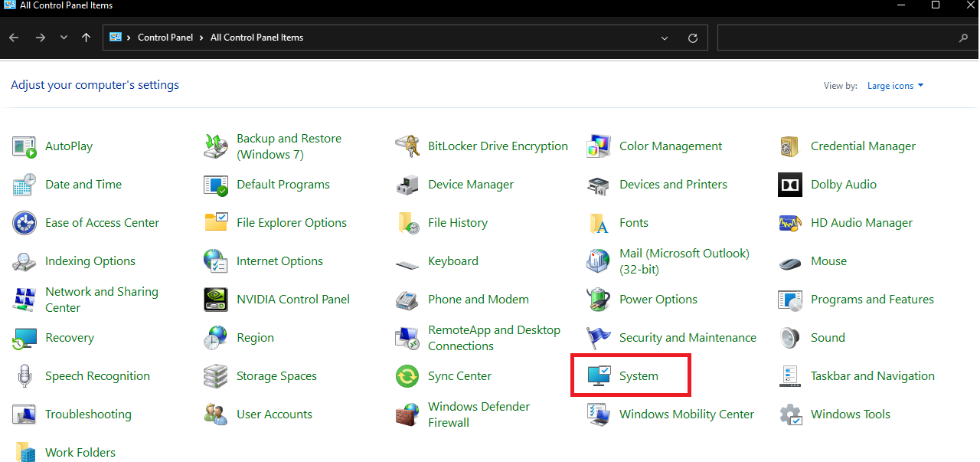Launch NVIDIA Control Panel from its icon
The image size is (980, 462).
pos(216,300)
